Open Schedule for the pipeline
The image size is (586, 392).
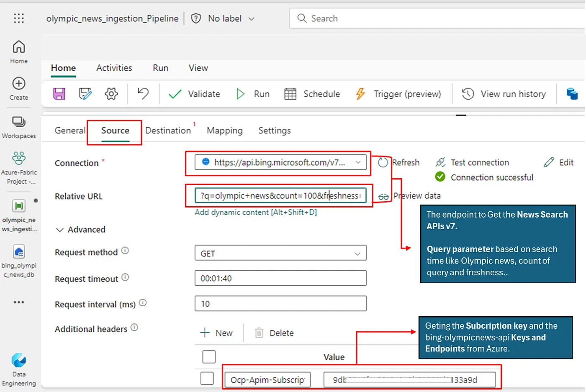click(312, 94)
